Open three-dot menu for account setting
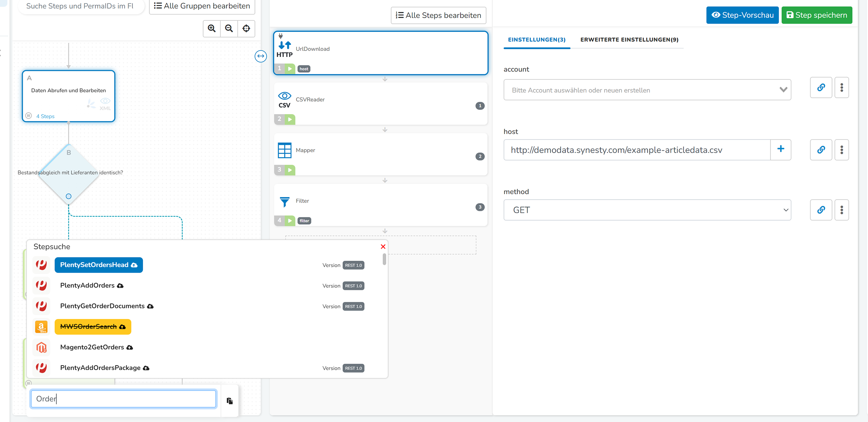 click(x=841, y=87)
